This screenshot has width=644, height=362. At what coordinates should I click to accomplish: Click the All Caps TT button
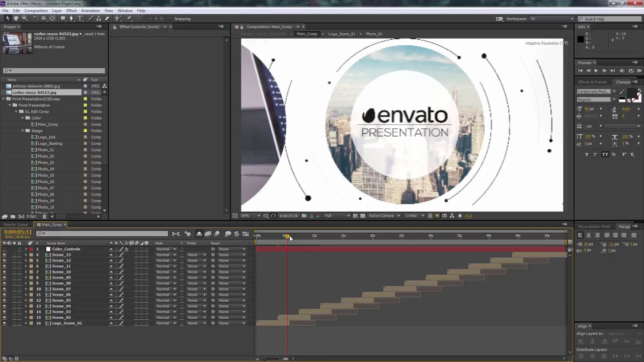tap(605, 154)
